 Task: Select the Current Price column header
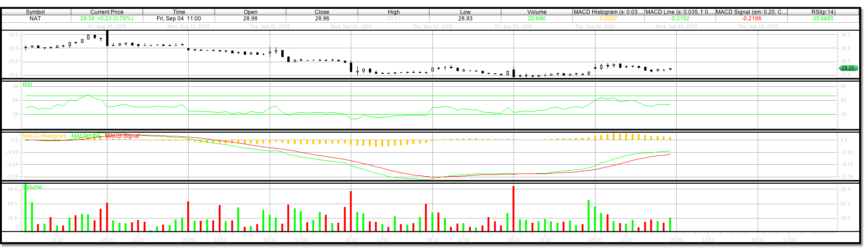(107, 12)
